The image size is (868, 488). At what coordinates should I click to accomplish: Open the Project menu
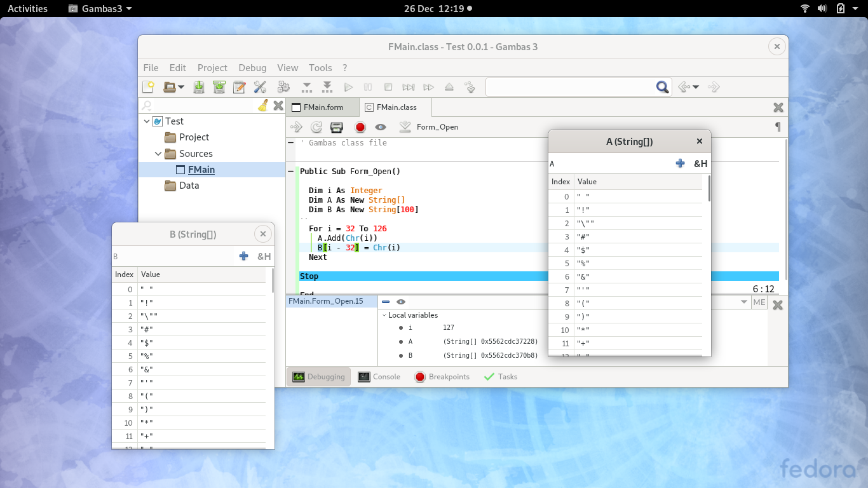coord(212,68)
